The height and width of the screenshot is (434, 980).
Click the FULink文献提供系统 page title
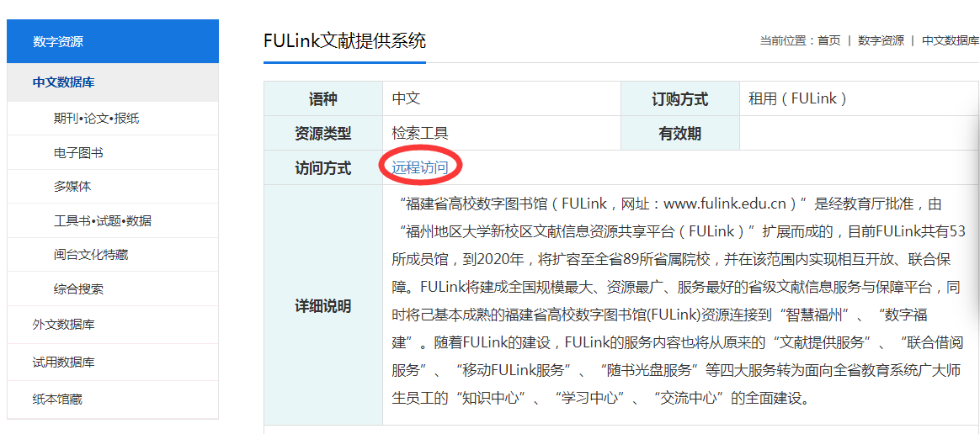point(344,40)
